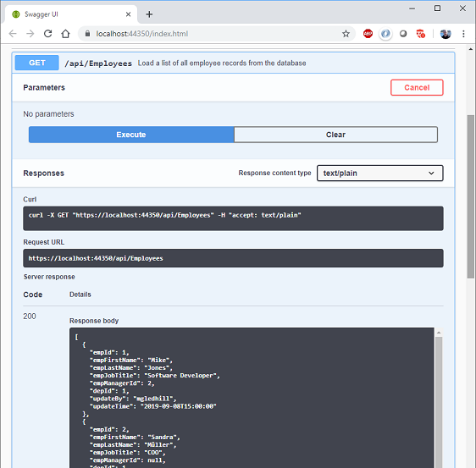Click the Responses section heading
Viewport: 476px width, 468px height.
tap(44, 173)
